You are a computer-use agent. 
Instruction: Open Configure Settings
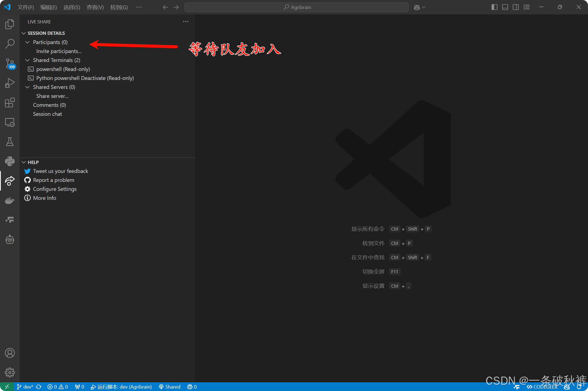54,189
